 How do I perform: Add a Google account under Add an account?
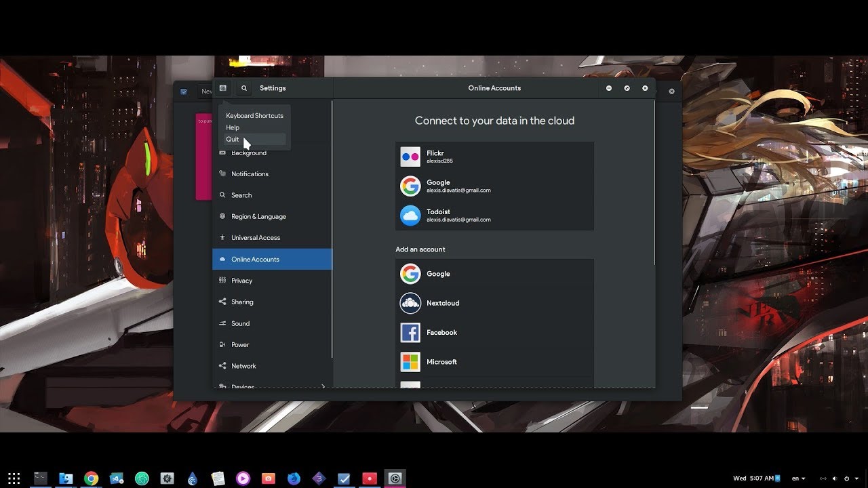tap(494, 274)
